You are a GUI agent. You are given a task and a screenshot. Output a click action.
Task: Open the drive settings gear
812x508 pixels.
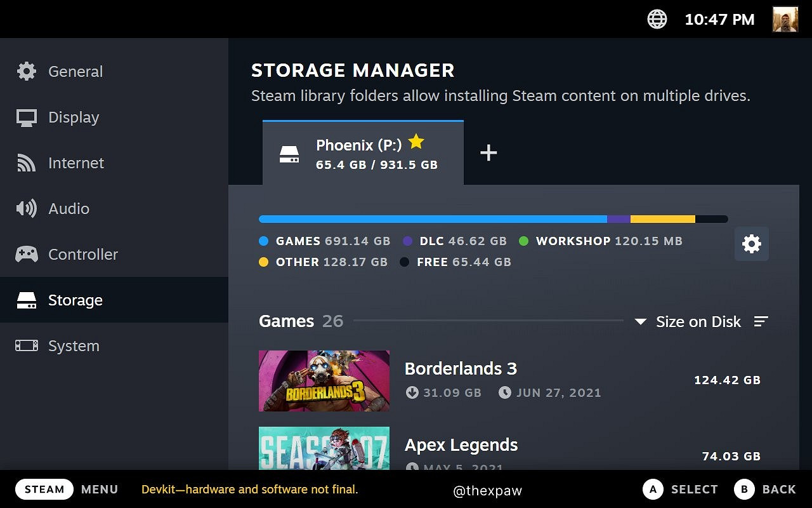click(751, 243)
